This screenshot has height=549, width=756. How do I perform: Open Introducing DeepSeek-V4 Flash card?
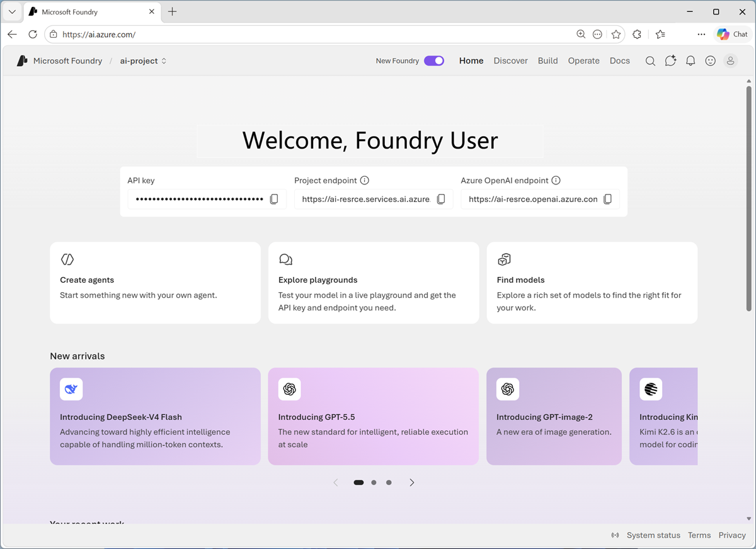pyautogui.click(x=155, y=416)
